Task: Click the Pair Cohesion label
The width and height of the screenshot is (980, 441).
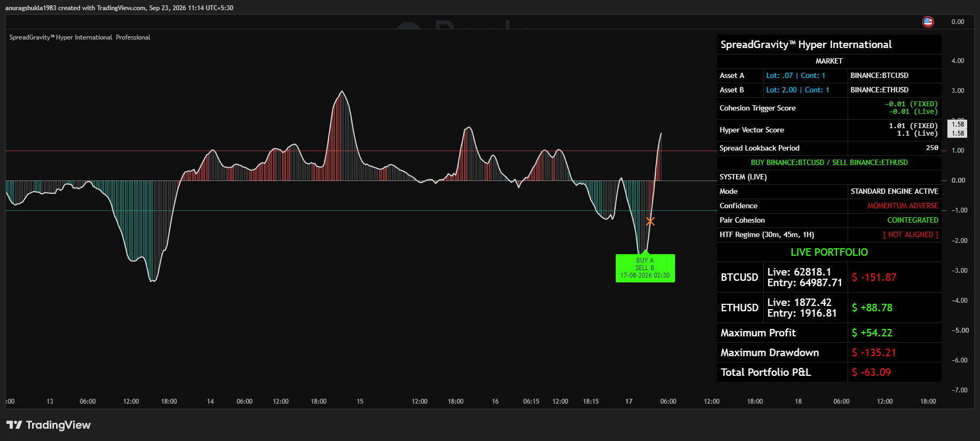Action: (742, 220)
